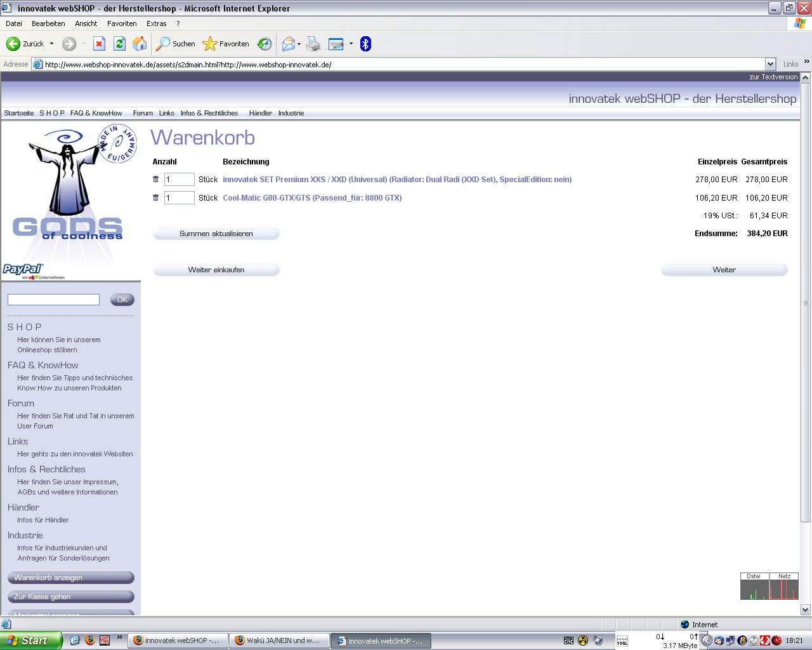Click FAQ & KnowHow in the top navigation

[96, 113]
